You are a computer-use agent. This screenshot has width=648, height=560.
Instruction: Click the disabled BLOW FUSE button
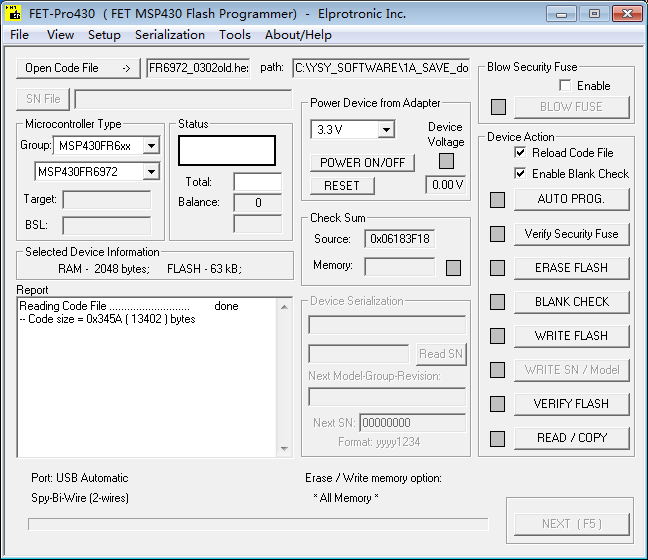point(572,107)
